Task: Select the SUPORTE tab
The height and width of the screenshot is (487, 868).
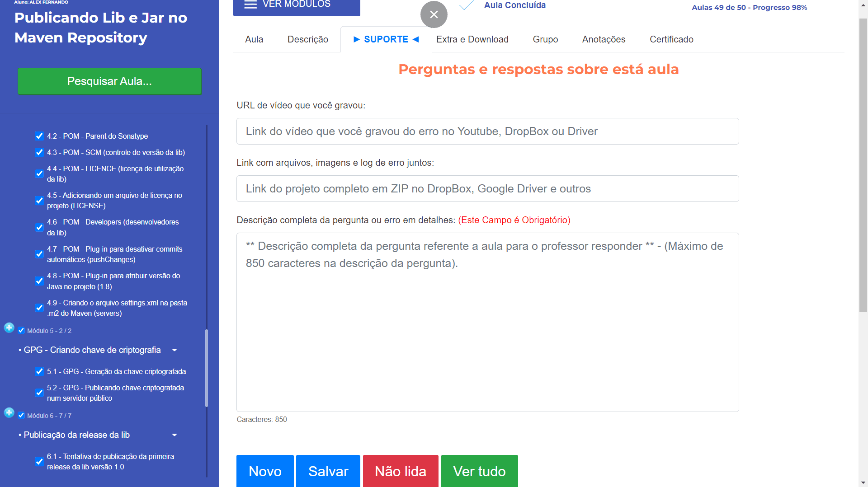Action: [x=386, y=39]
